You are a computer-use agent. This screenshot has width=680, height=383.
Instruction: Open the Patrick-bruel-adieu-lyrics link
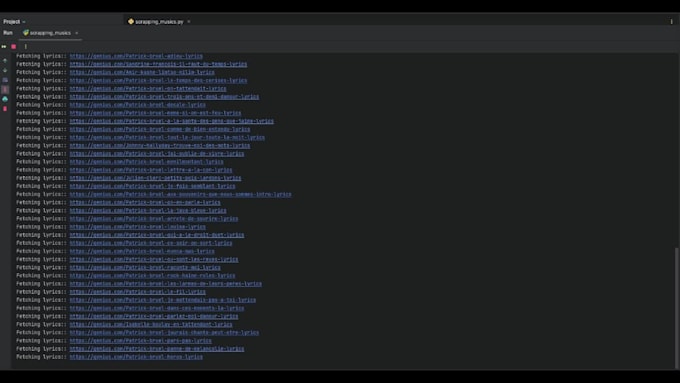(136, 56)
